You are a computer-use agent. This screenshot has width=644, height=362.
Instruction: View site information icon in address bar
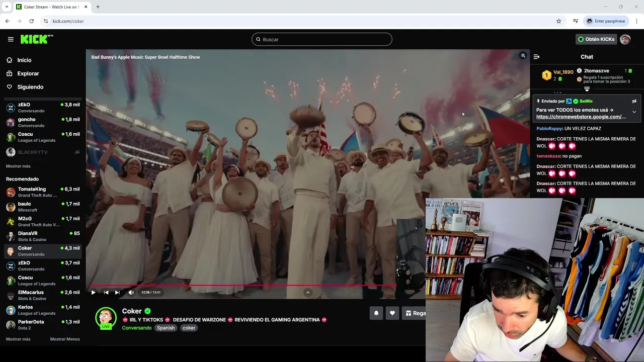(x=46, y=21)
